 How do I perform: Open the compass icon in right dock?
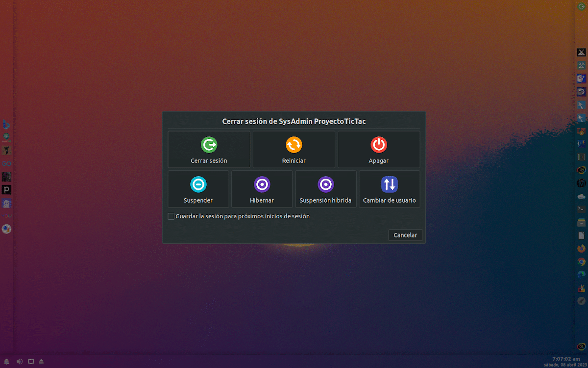[x=582, y=301]
